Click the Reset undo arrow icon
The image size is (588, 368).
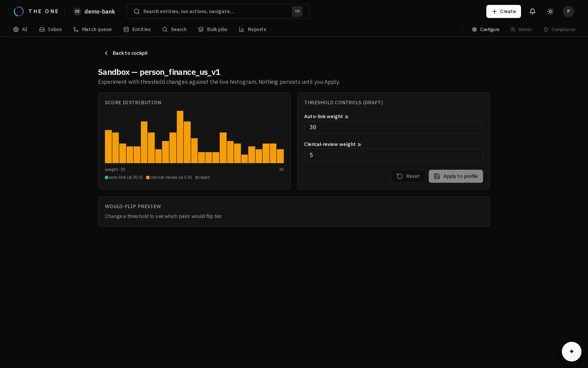400,176
